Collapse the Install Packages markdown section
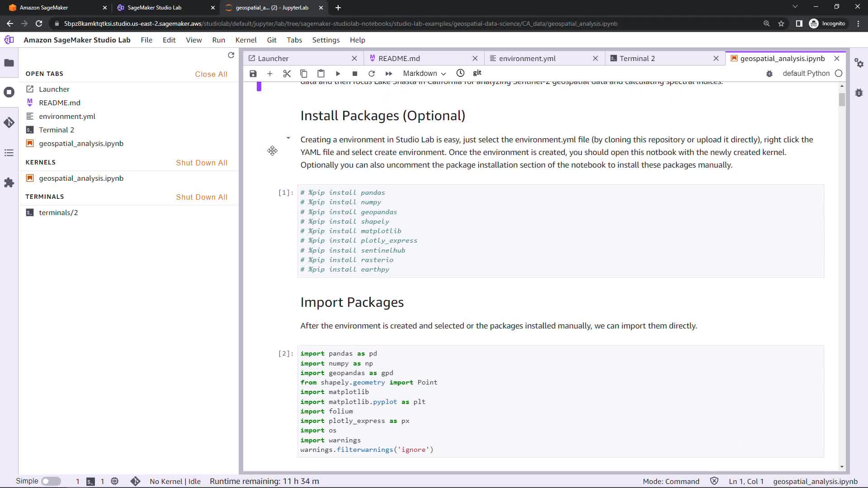 pyautogui.click(x=288, y=138)
